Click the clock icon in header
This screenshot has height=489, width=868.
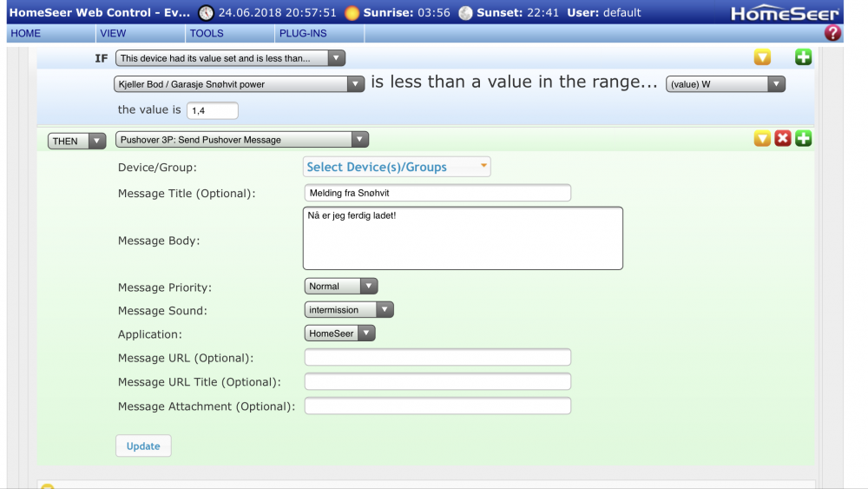click(206, 13)
